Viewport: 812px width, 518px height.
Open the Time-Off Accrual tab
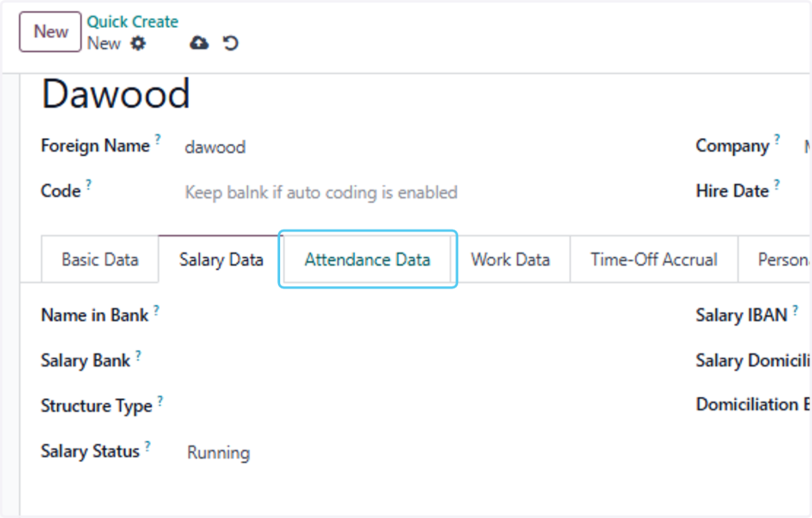tap(654, 259)
